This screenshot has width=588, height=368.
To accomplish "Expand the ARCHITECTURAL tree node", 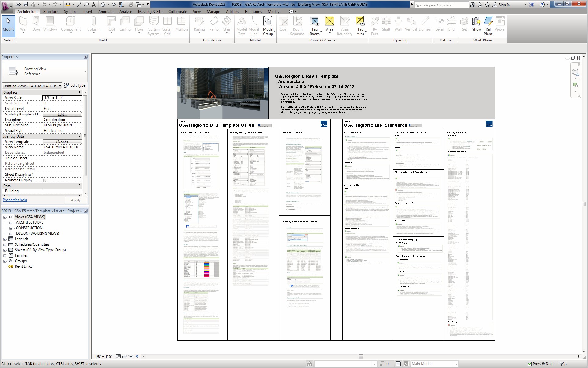I will (x=11, y=223).
